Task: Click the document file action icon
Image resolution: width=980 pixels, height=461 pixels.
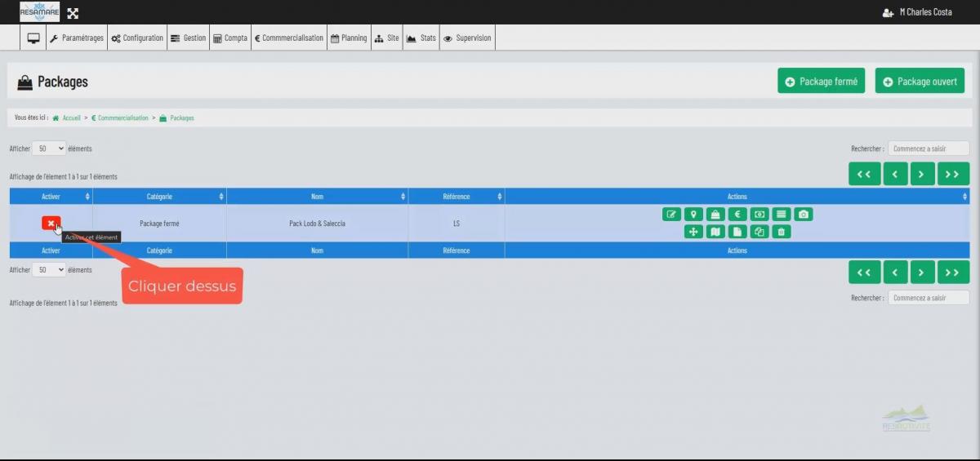Action: tap(737, 232)
